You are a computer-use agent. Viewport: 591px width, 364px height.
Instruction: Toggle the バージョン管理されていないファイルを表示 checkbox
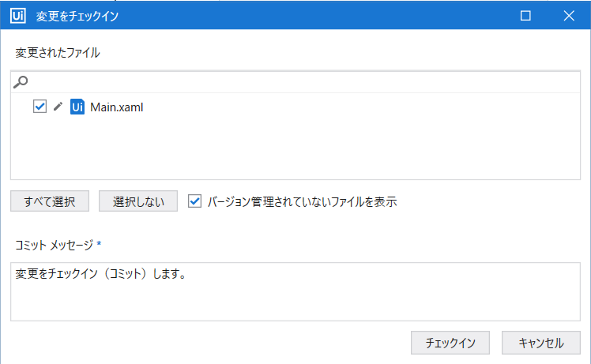194,201
